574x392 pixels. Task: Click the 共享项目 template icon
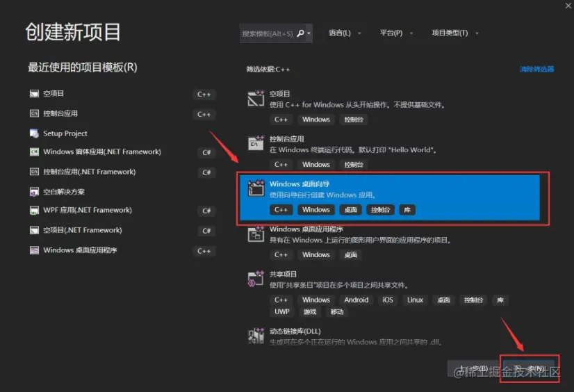click(x=256, y=279)
